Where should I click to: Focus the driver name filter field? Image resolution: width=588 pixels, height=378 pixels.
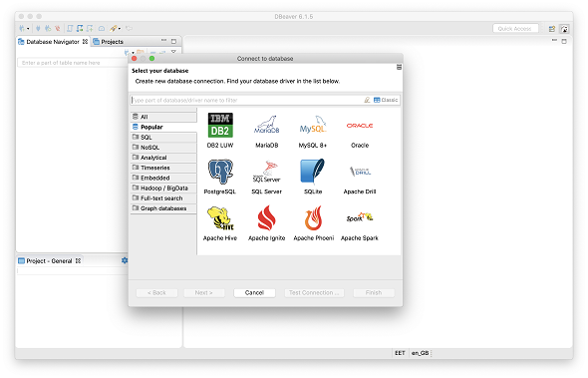tap(247, 100)
